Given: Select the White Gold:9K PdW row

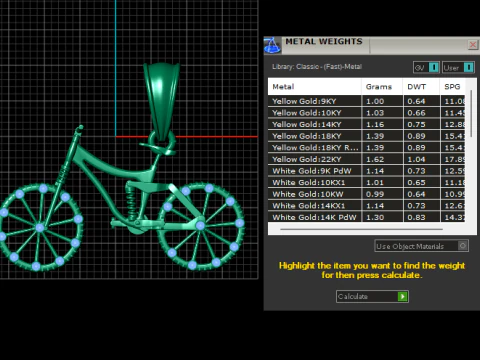Looking at the screenshot, I should coord(366,171).
